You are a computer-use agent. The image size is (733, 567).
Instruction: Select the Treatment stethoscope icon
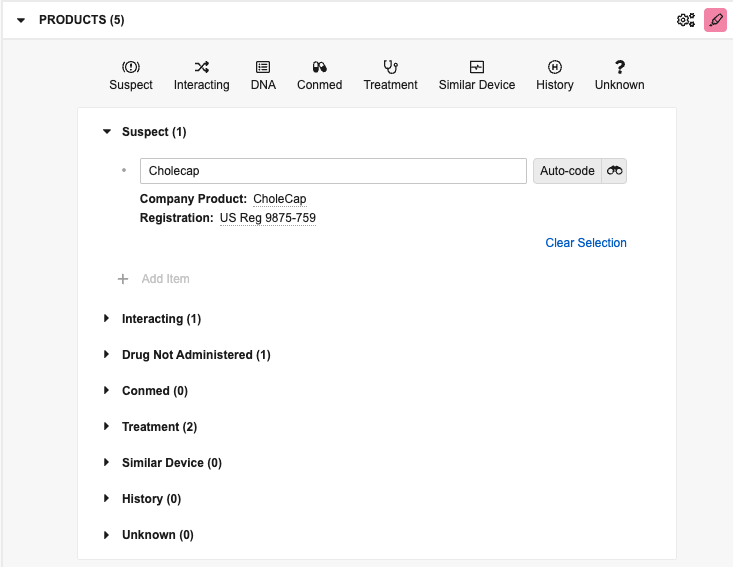[x=390, y=67]
